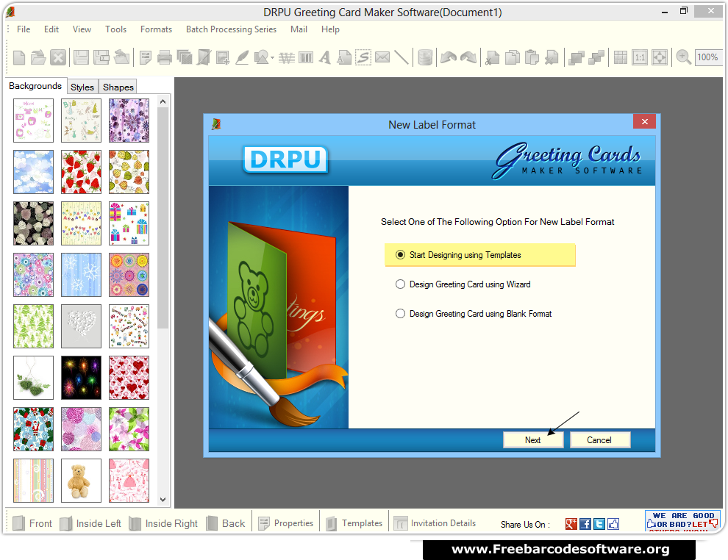Click the Text 'A' toolbar icon
Image resolution: width=728 pixels, height=560 pixels.
[325, 57]
